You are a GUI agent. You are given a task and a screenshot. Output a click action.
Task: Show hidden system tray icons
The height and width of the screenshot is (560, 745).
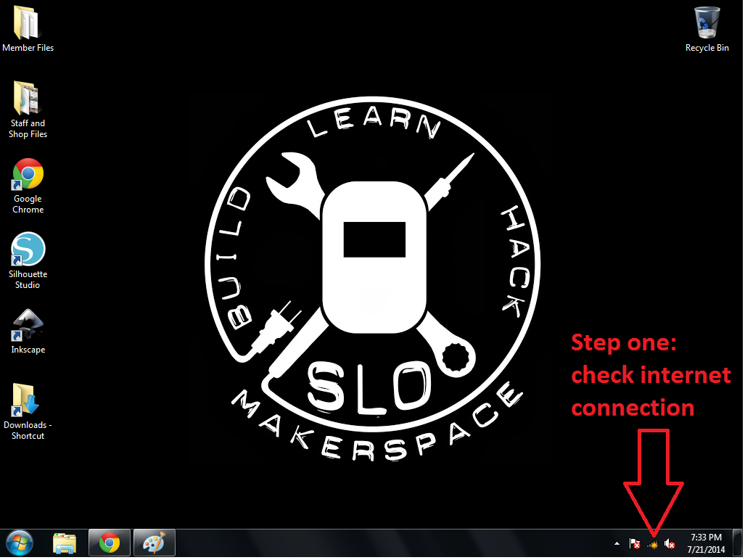[617, 543]
